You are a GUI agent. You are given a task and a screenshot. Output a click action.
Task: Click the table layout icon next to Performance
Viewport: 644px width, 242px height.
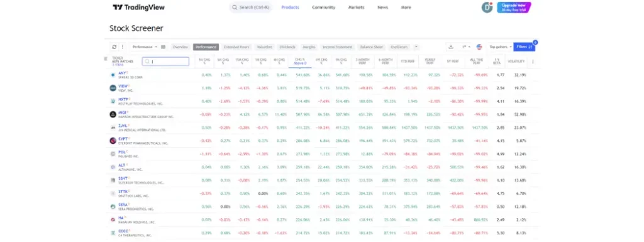pos(163,47)
